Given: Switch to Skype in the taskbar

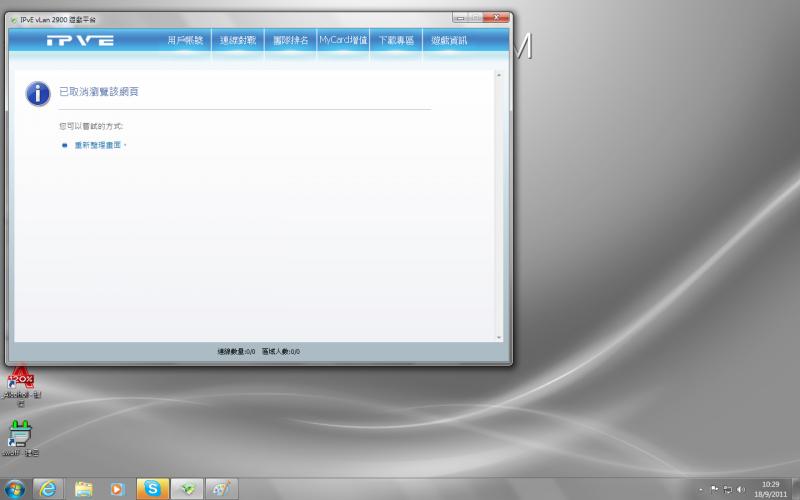Looking at the screenshot, I should click(152, 489).
